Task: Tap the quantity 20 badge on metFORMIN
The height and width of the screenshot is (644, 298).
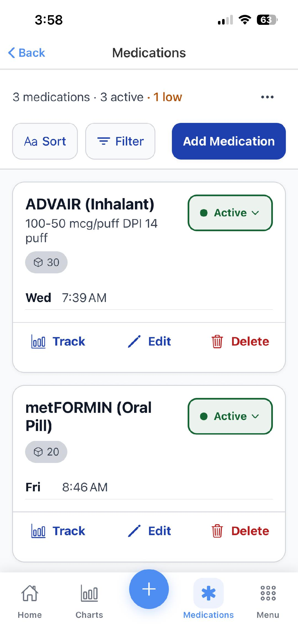Action: (x=46, y=452)
